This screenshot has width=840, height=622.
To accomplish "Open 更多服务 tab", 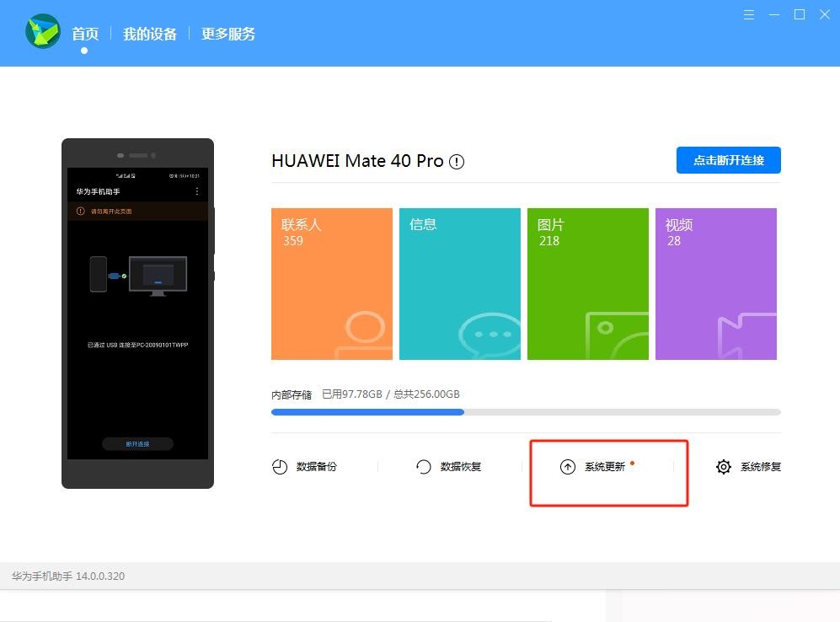I will coord(228,34).
